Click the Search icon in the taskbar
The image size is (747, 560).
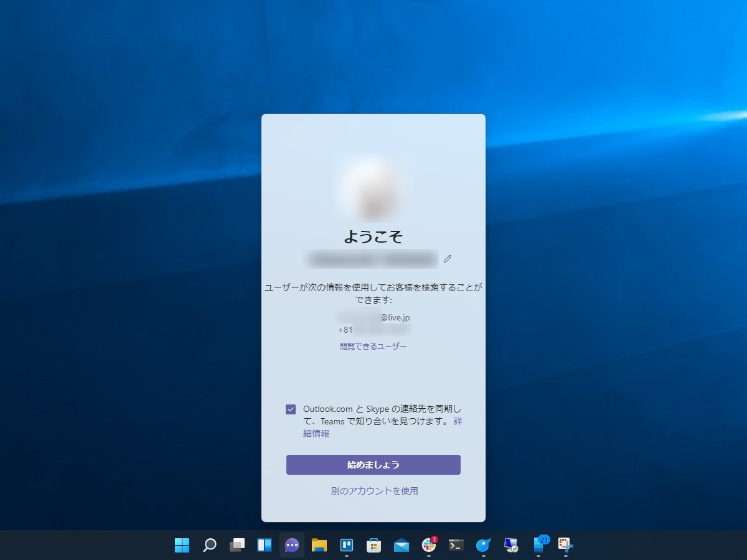pos(210,544)
